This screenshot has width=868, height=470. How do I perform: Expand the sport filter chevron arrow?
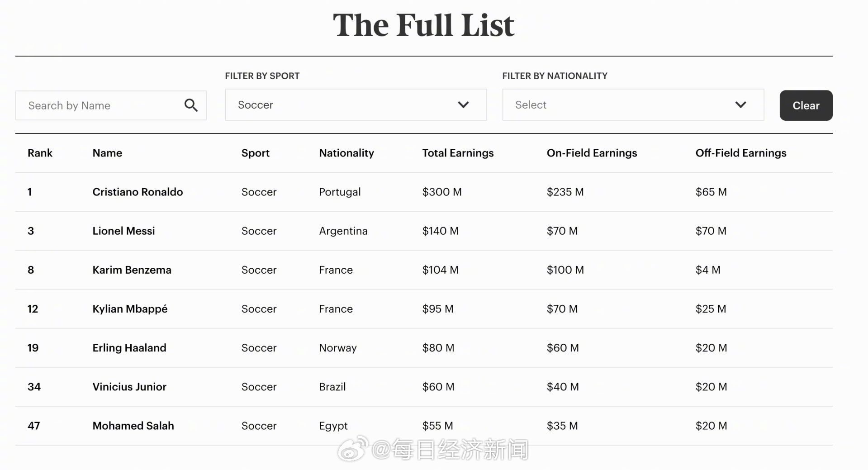(x=463, y=104)
